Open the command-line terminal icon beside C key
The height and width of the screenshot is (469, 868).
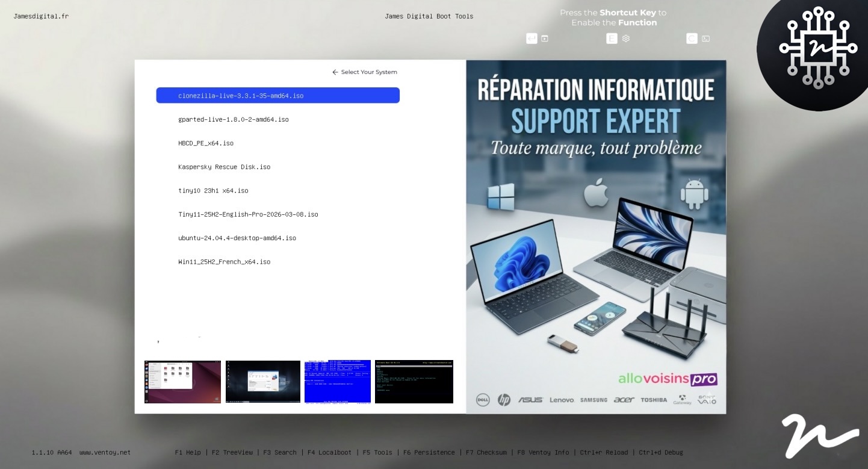click(706, 39)
